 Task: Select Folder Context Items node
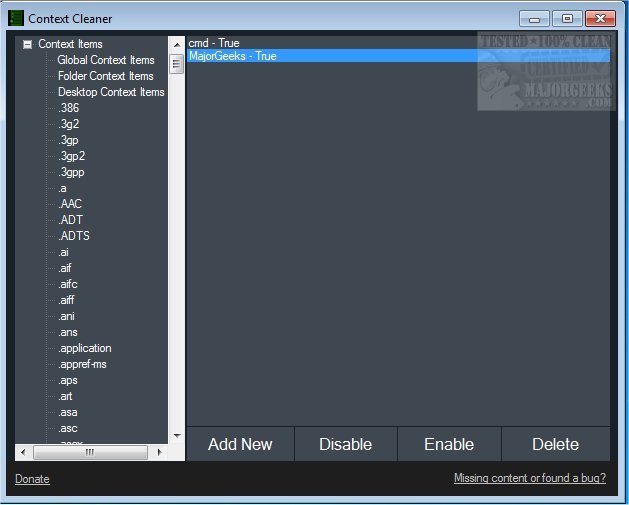(x=106, y=76)
